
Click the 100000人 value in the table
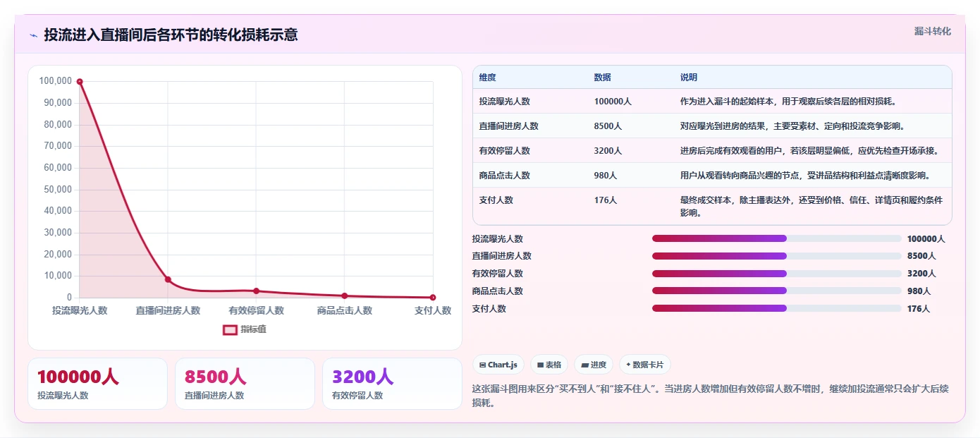(x=613, y=102)
